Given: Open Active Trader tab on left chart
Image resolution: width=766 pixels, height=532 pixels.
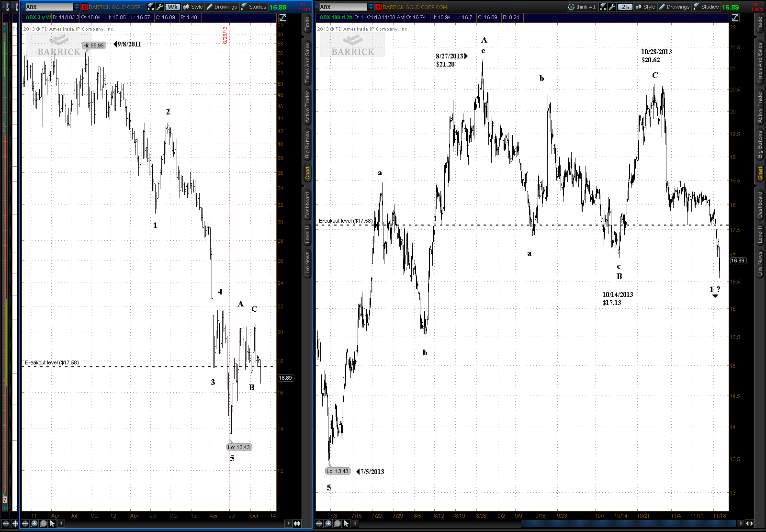Looking at the screenshot, I should [307, 107].
